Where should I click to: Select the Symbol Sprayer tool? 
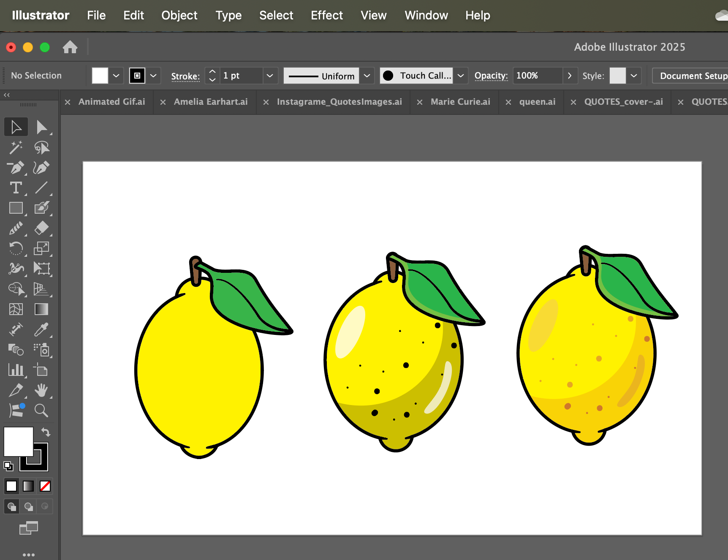[41, 350]
